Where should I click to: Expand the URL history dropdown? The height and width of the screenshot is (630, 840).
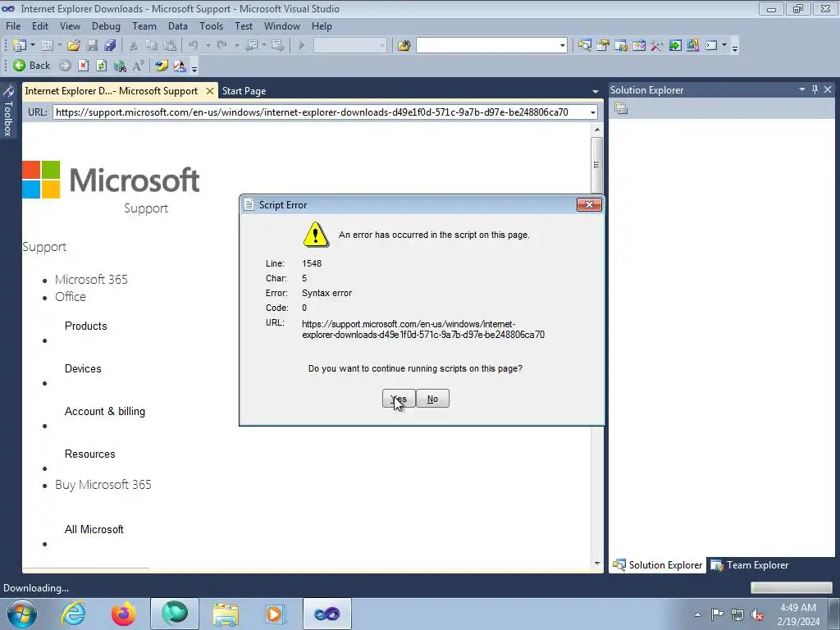point(593,112)
